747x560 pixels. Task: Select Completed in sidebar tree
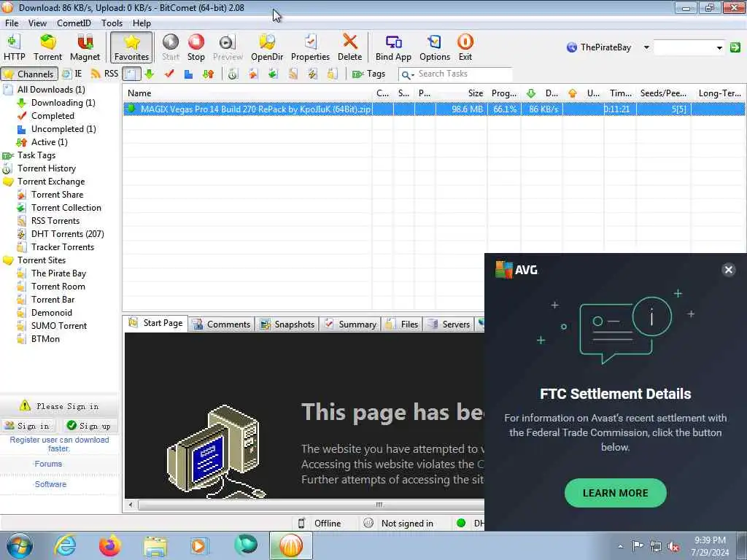click(x=53, y=116)
